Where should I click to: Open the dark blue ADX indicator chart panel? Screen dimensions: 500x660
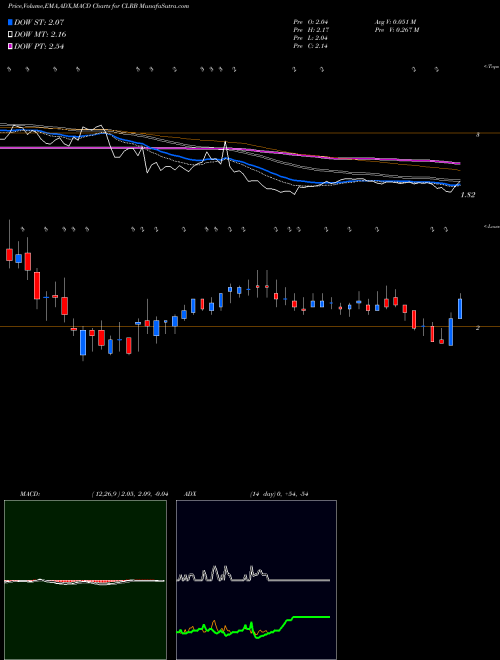[256, 580]
